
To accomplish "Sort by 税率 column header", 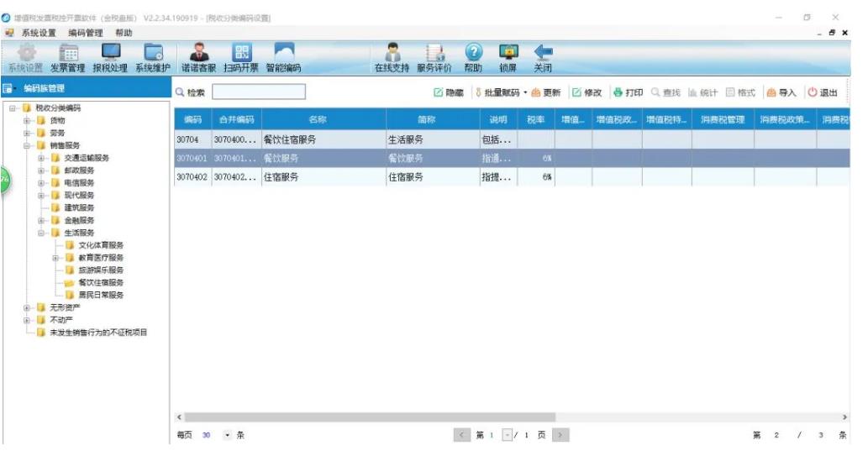I will (x=536, y=119).
